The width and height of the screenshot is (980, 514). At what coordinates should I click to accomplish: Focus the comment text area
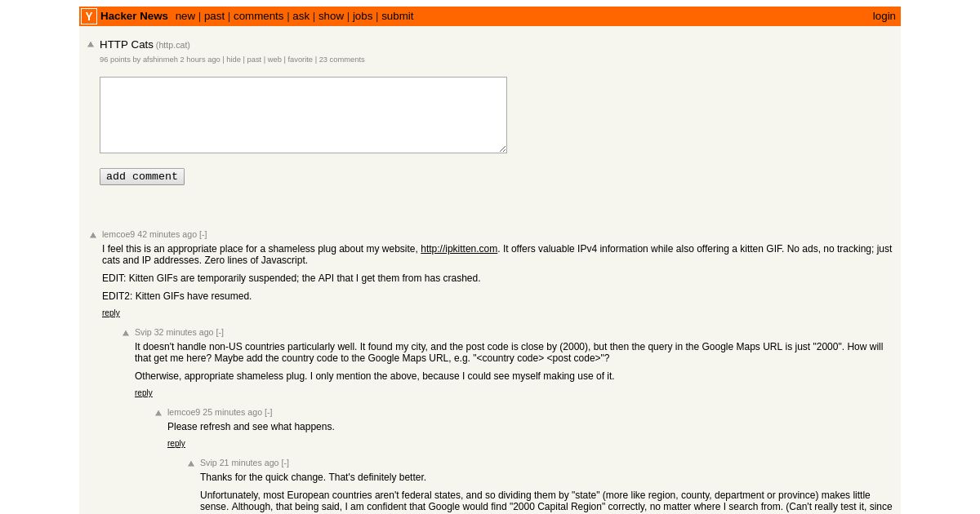(303, 115)
